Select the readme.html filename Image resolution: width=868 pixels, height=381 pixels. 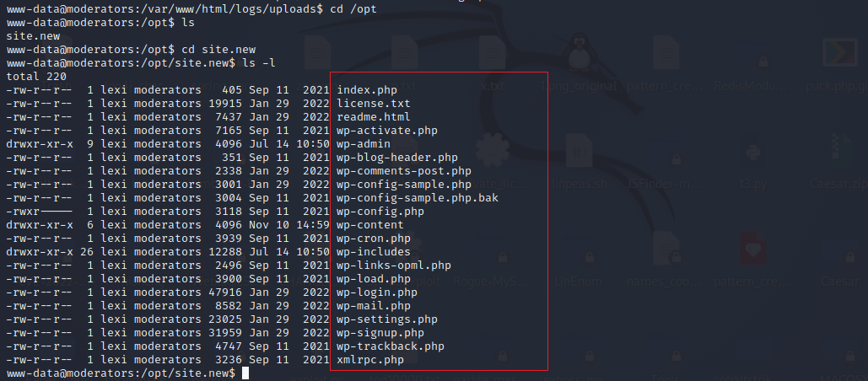373,117
